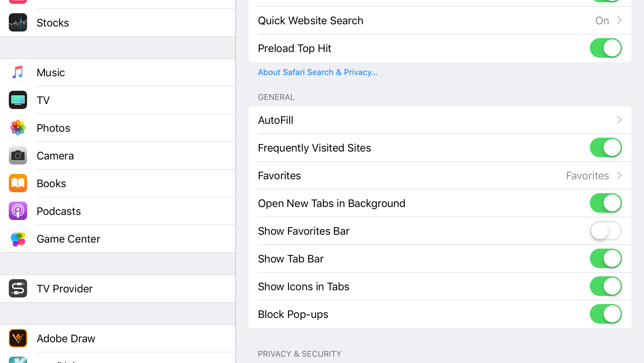Switch off Show Icons in Tabs

click(606, 286)
